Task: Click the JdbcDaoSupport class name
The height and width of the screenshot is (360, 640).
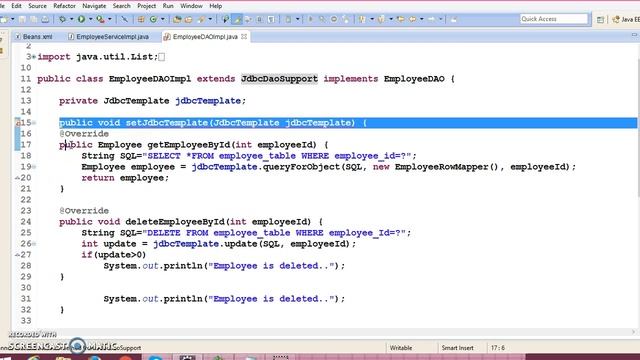Action: [x=279, y=79]
